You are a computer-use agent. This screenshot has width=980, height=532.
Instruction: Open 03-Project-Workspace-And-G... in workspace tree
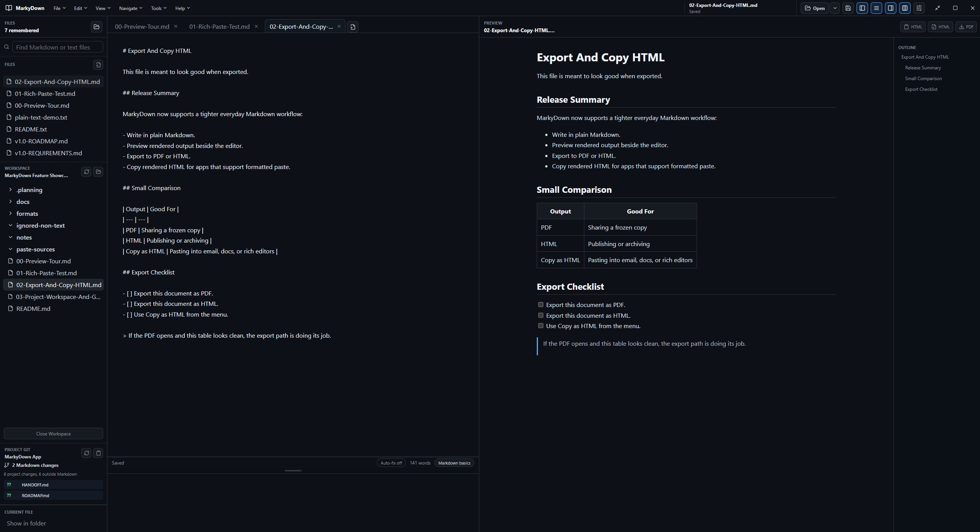pos(53,297)
